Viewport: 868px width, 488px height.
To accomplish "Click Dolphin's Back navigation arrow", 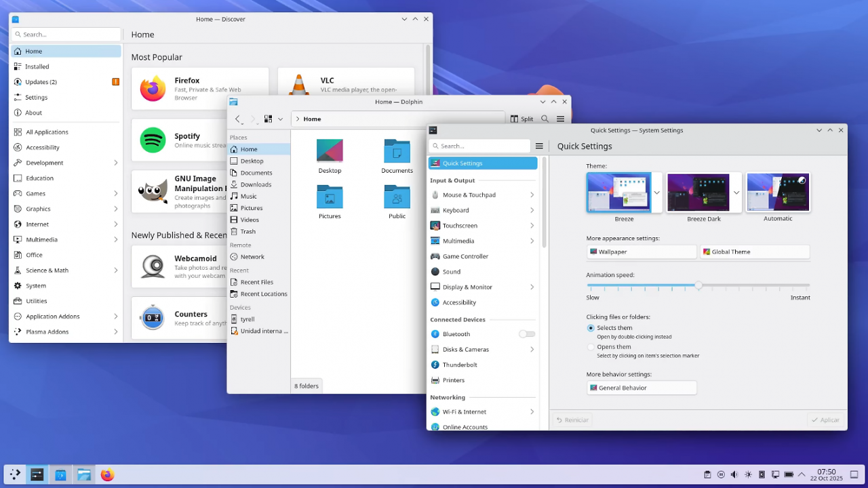I will coord(237,119).
